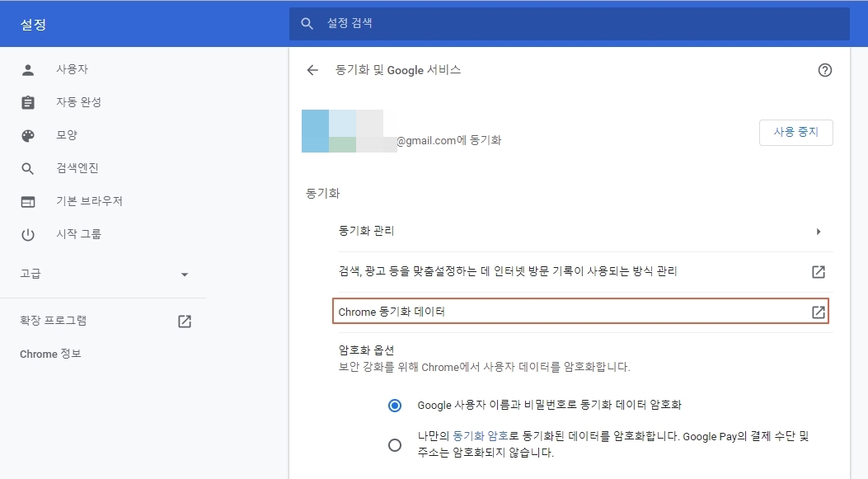
Task: Click the palette icon beside 모양
Action: coord(28,136)
